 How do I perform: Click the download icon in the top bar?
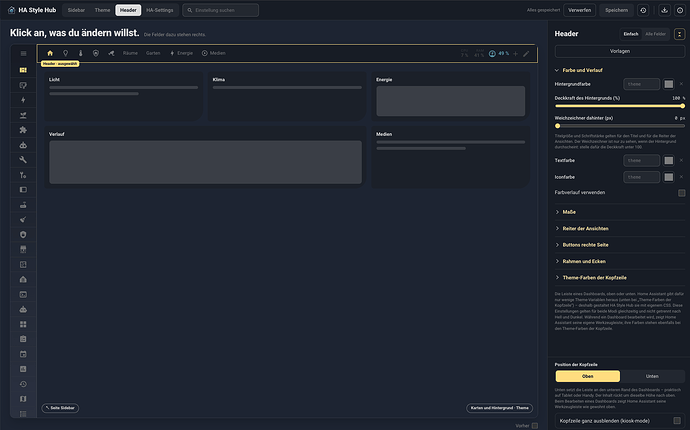point(664,10)
